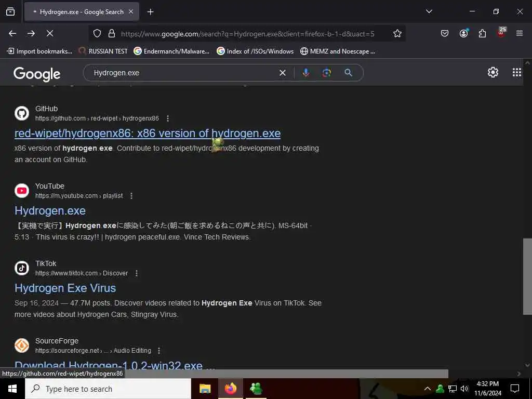The image size is (532, 399).
Task: Click m.youtube.com › playlist breadcrumb
Action: (x=79, y=196)
